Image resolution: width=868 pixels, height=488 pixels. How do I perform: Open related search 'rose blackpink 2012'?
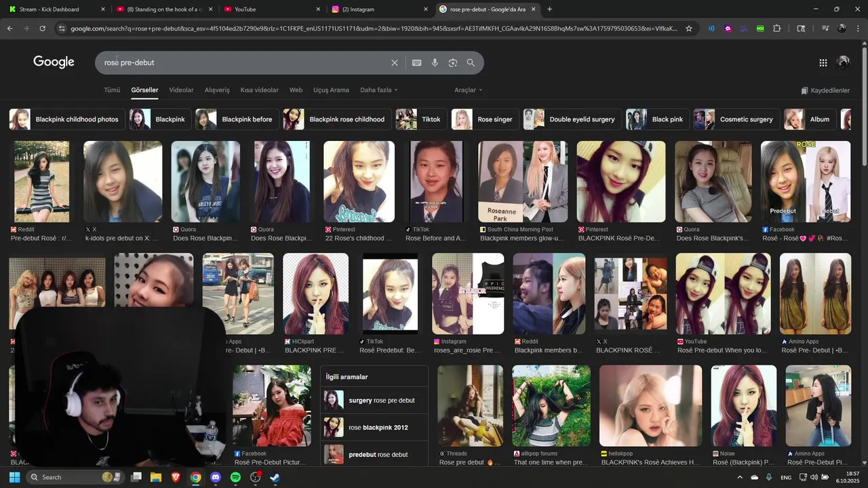(x=374, y=428)
